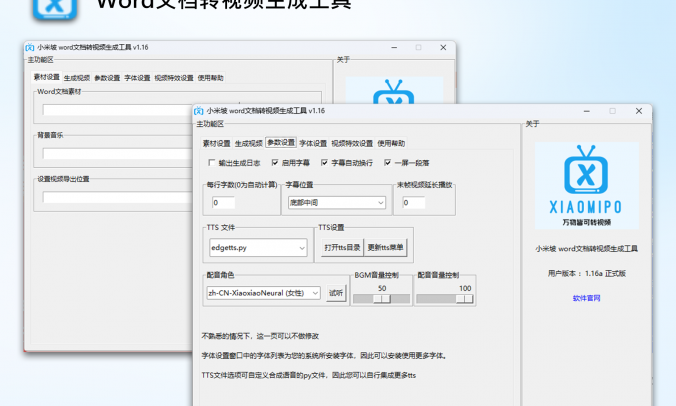The image size is (676, 406).
Task: Close the front window
Action: pos(639,111)
